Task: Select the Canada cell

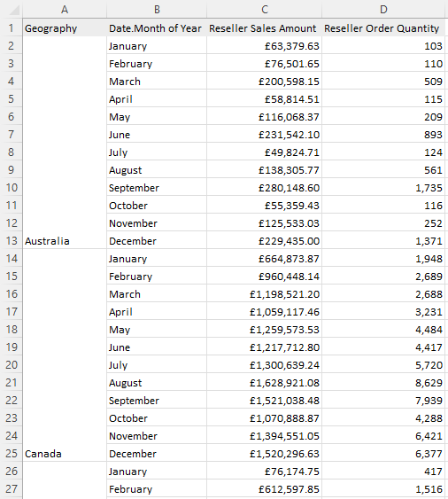Action: (x=65, y=453)
